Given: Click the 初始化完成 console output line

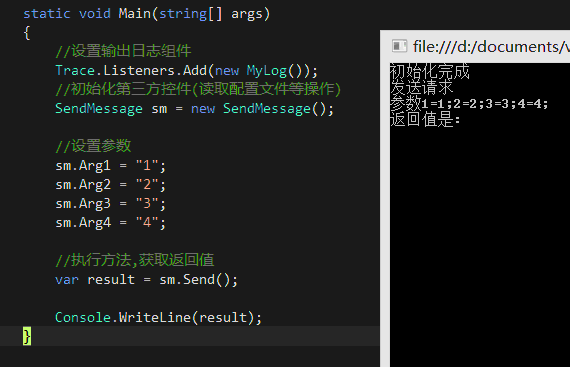Looking at the screenshot, I should (430, 72).
